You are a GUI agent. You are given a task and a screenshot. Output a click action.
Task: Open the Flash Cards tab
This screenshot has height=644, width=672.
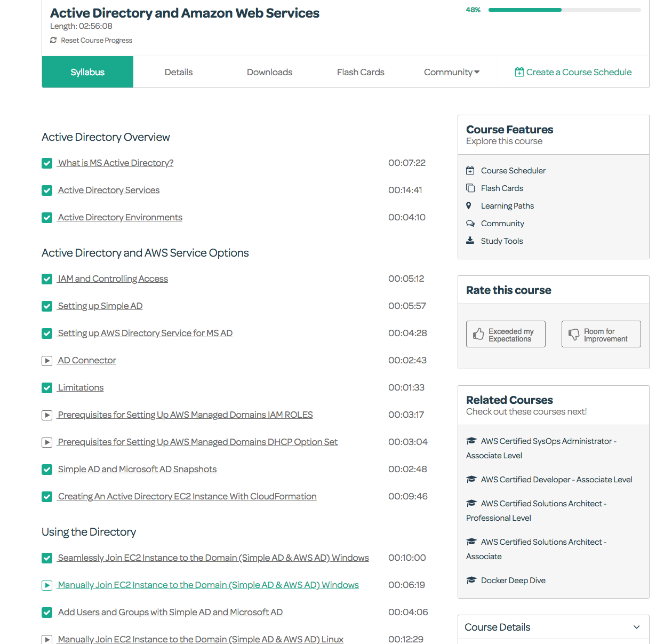[361, 72]
